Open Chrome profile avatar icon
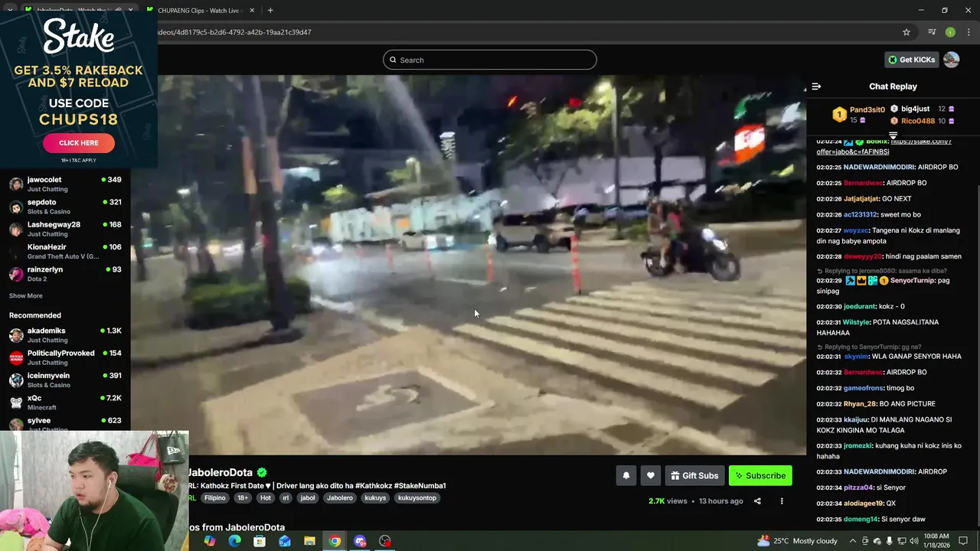980x551 pixels. point(950,32)
